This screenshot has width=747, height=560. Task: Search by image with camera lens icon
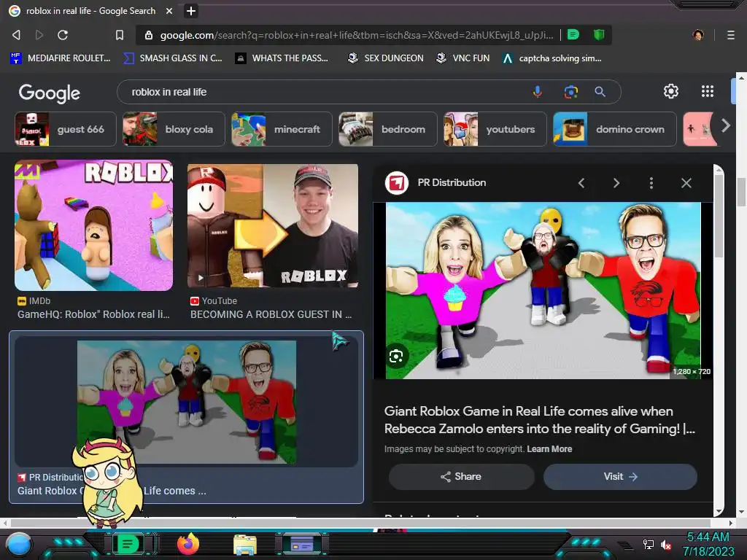(570, 91)
